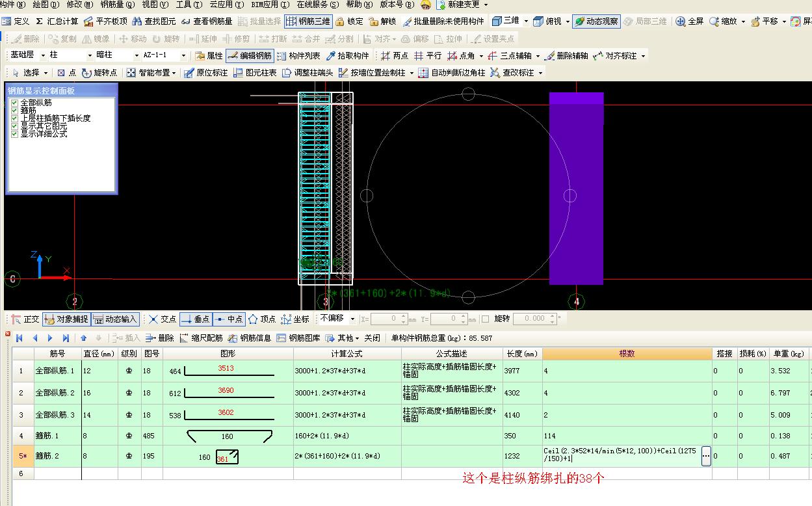Open the 暗柱 component type combo box
The width and height of the screenshot is (812, 506).
117,55
